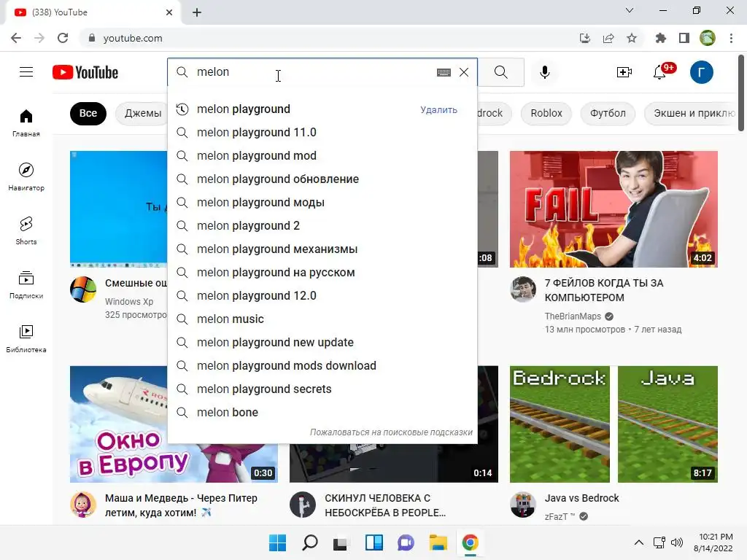Choose suggestion melon playground моды
Image resolution: width=747 pixels, height=560 pixels.
(322, 203)
